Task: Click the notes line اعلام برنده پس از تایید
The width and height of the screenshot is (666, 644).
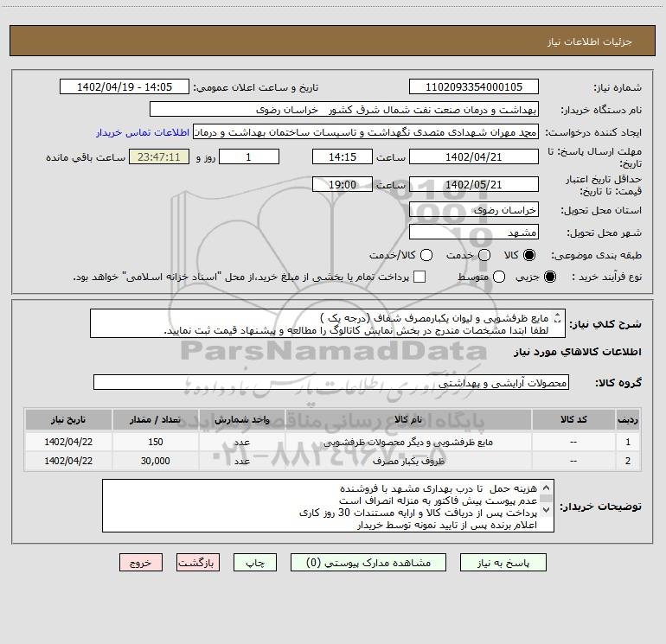Action: coord(447,525)
